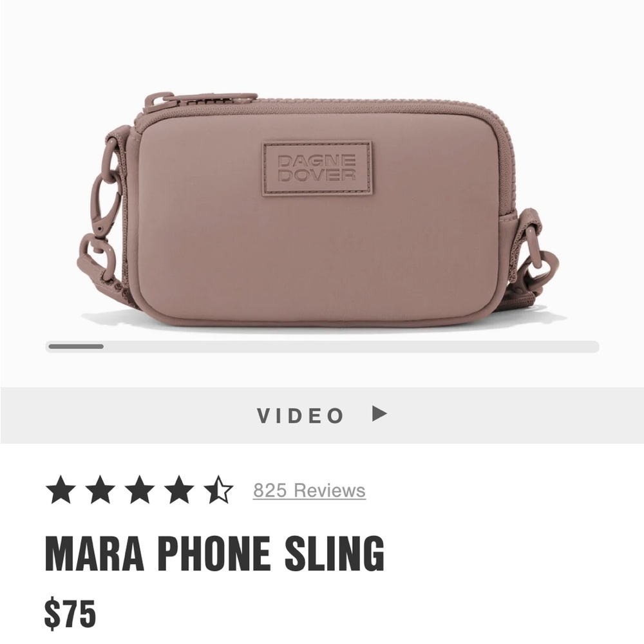This screenshot has height=644, width=644.
Task: Select the first rating star
Action: tap(61, 489)
